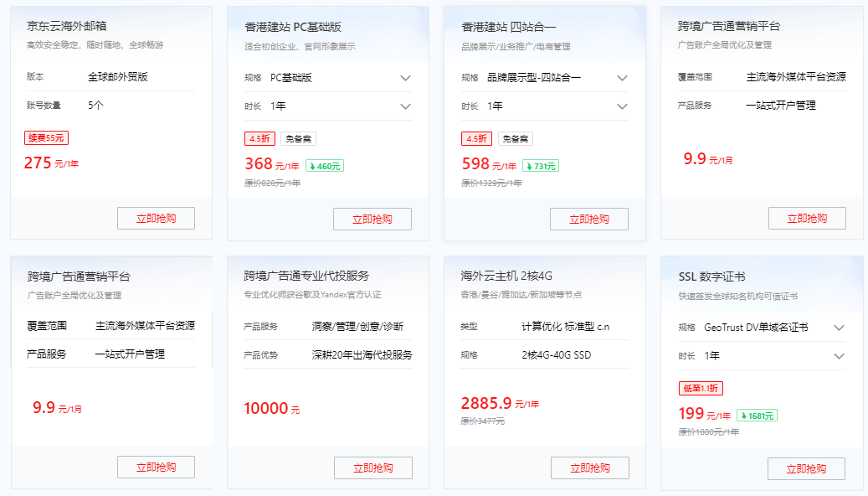Open the 海外云主机 2核4G product title
The width and height of the screenshot is (868, 496).
pos(506,276)
